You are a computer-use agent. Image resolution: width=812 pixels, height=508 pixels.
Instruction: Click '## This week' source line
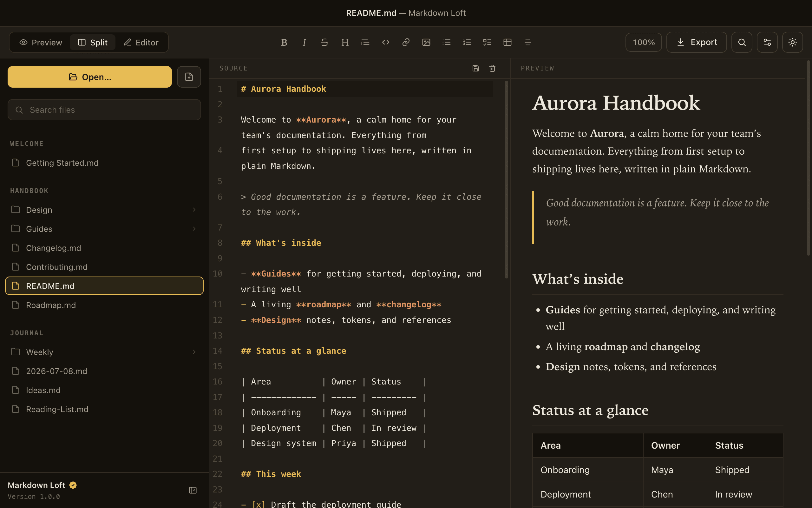(x=271, y=474)
